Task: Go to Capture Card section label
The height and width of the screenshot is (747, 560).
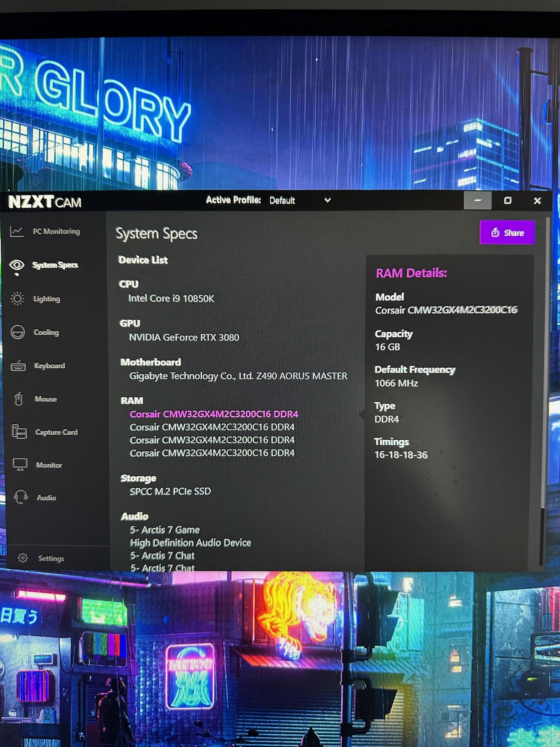Action: 57,432
